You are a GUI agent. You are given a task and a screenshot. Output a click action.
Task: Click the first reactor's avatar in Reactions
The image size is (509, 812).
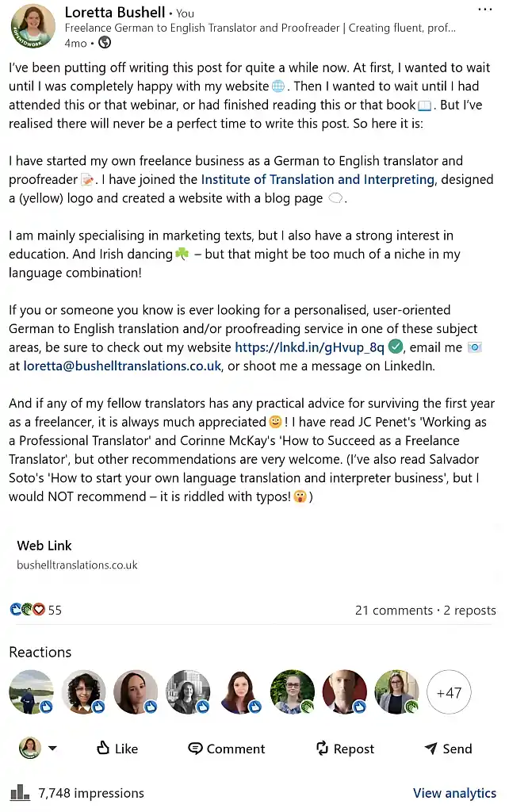pos(32,692)
